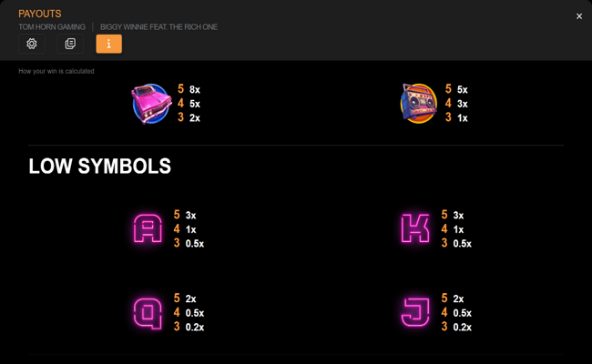Open the settings gear tab
Image resolution: width=592 pixels, height=364 pixels.
(32, 44)
